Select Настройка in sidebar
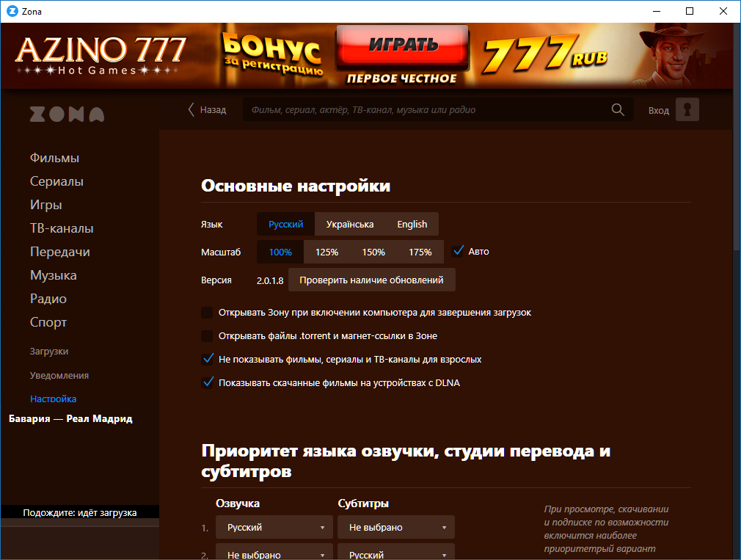This screenshot has height=560, width=741. pos(53,399)
